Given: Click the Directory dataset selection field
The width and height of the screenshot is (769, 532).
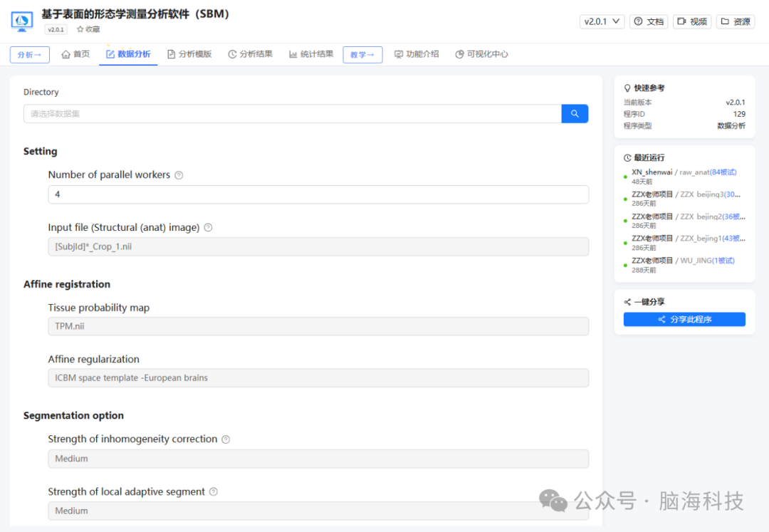Looking at the screenshot, I should pos(293,114).
